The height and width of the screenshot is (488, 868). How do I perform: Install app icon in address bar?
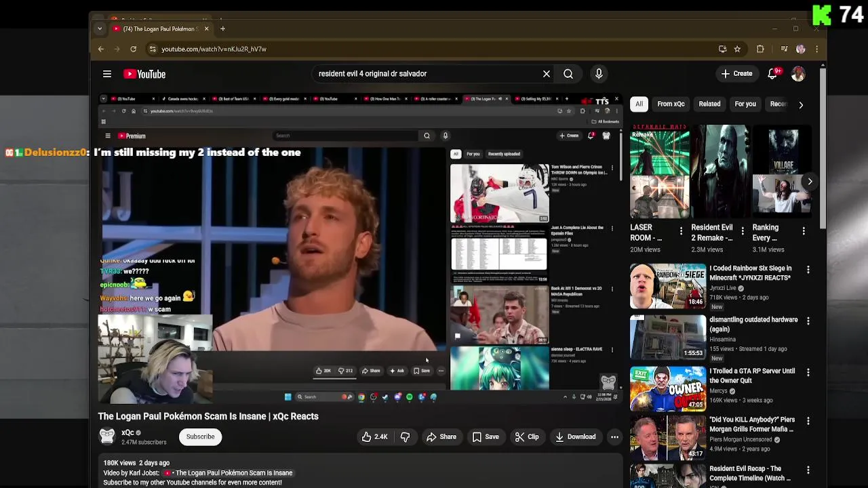click(723, 49)
